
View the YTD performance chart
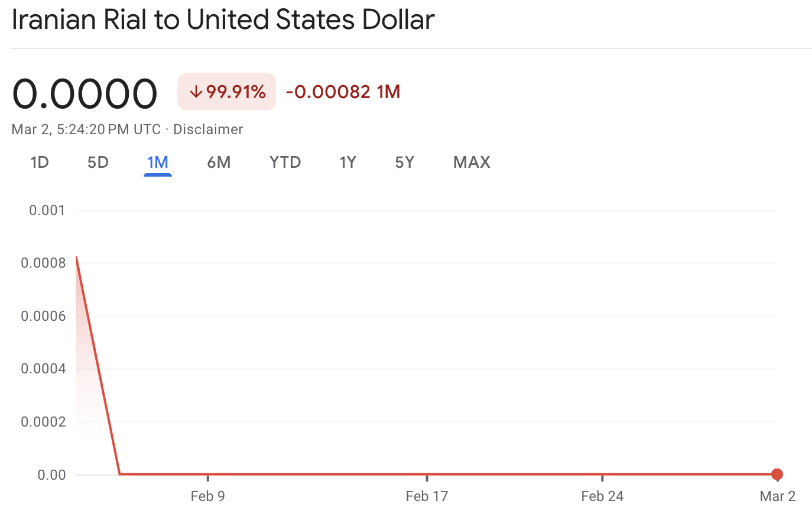[x=285, y=162]
